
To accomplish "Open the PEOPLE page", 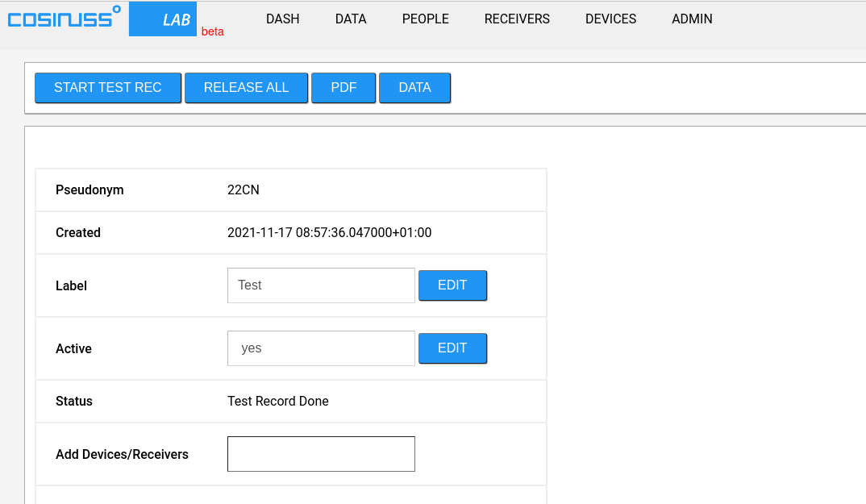I will point(425,19).
